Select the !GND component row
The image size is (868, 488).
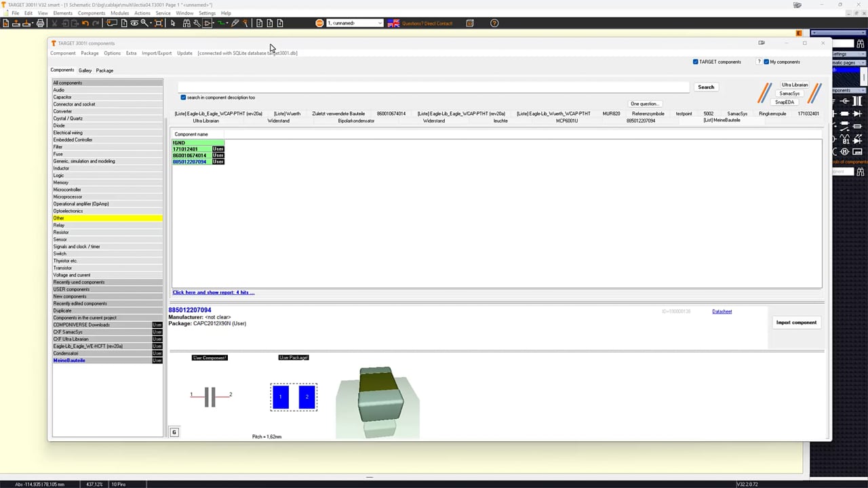click(198, 143)
